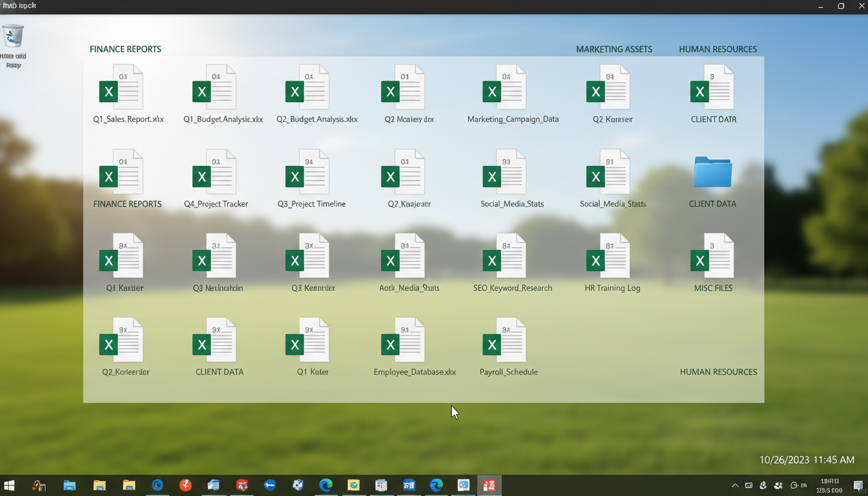868x496 pixels.
Task: Click the FINANCE REPORTS group header
Action: pos(125,49)
